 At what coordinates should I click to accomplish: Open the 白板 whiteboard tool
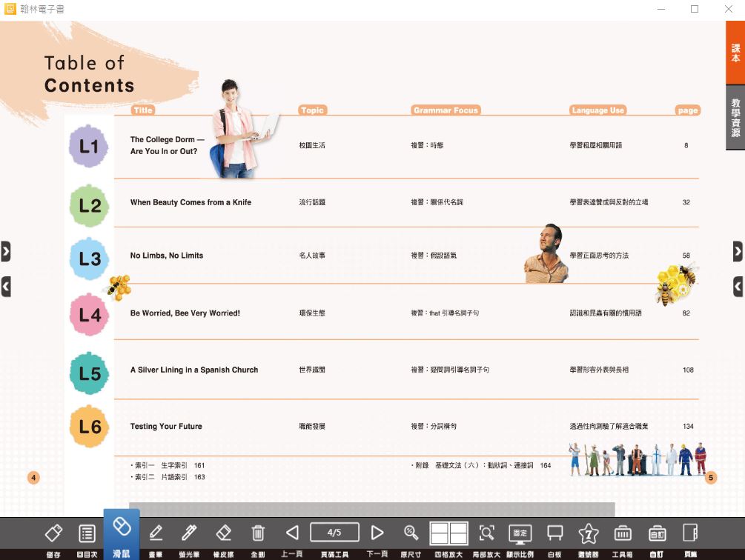point(554,533)
